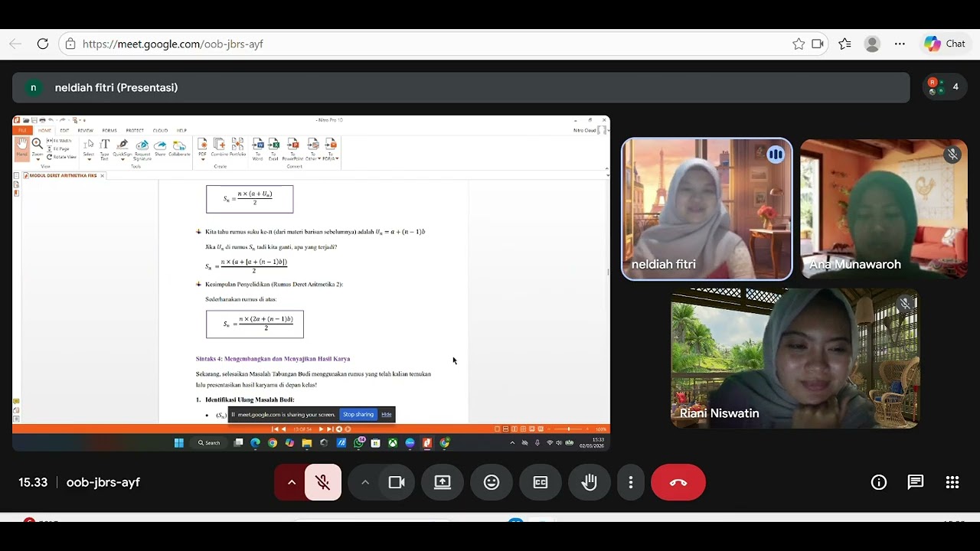Screen dimensions: 980x551
Task: Convert PDF To Excel icon
Action: click(274, 149)
